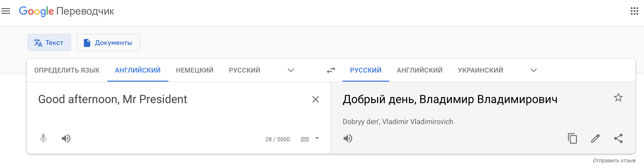Switch source language to ОПРЕДЕЛИТЬ ЯЗЫК
644x168 pixels.
[x=67, y=70]
